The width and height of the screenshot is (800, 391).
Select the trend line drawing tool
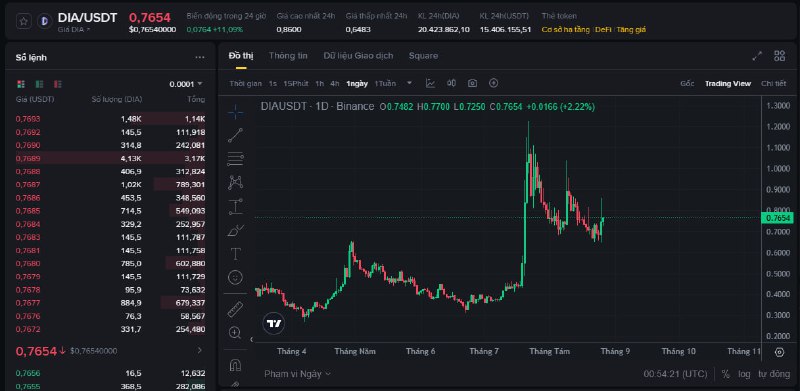click(235, 135)
